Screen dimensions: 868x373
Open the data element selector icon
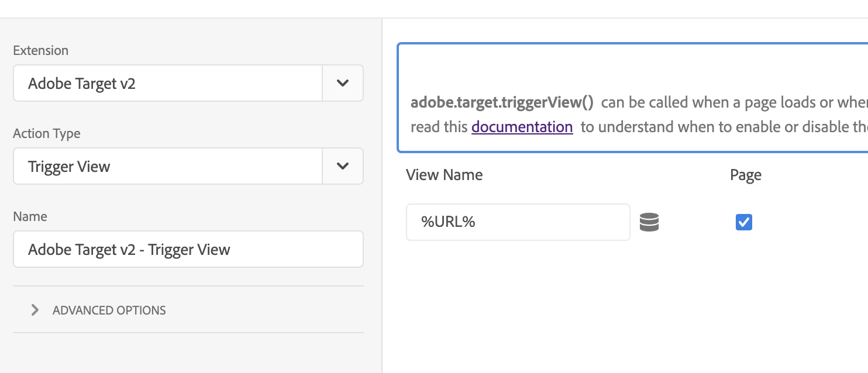click(x=649, y=222)
